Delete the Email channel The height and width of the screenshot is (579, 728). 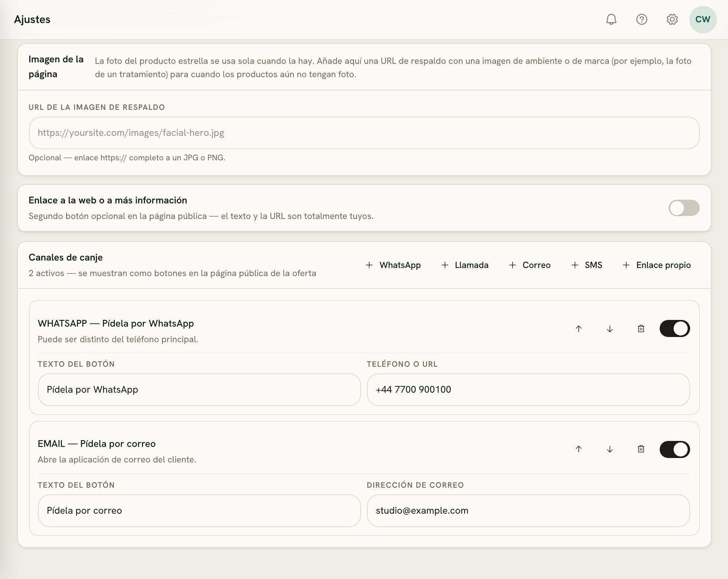pos(641,449)
